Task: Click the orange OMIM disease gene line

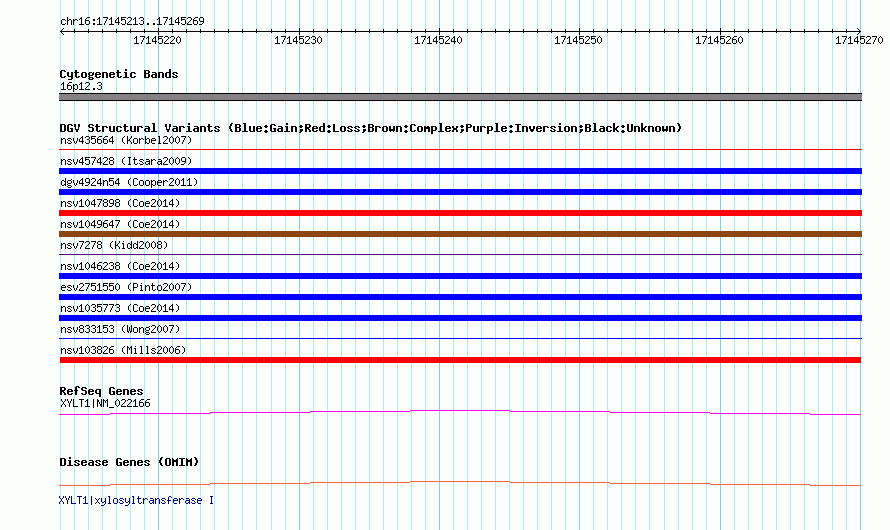Action: coord(460,483)
